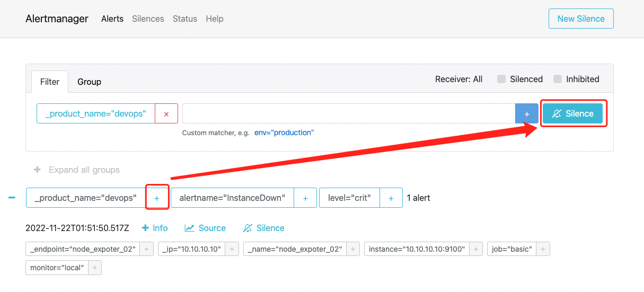
Task: Add instance="10.10.10.10:9100" label to filter
Action: point(476,249)
